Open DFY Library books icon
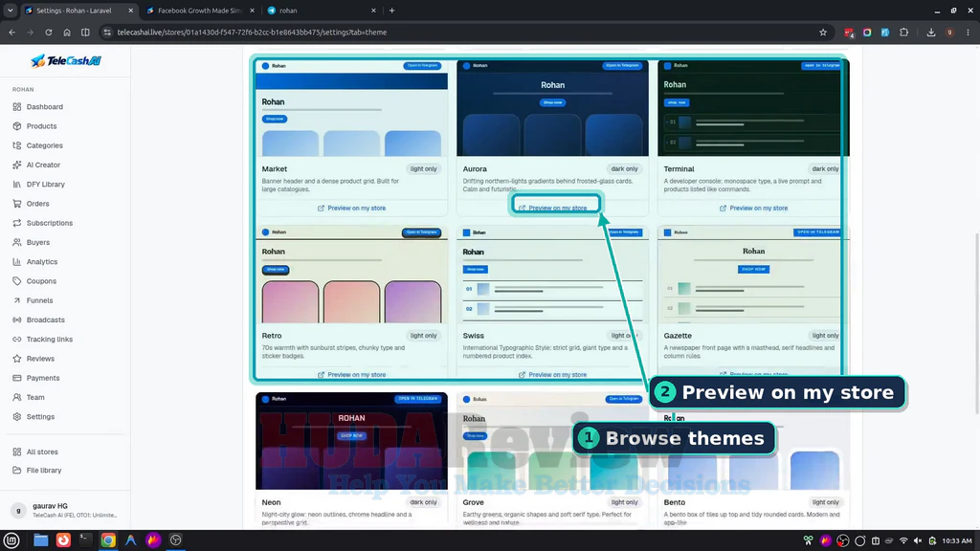Viewport: 980px width, 551px height. click(x=17, y=185)
